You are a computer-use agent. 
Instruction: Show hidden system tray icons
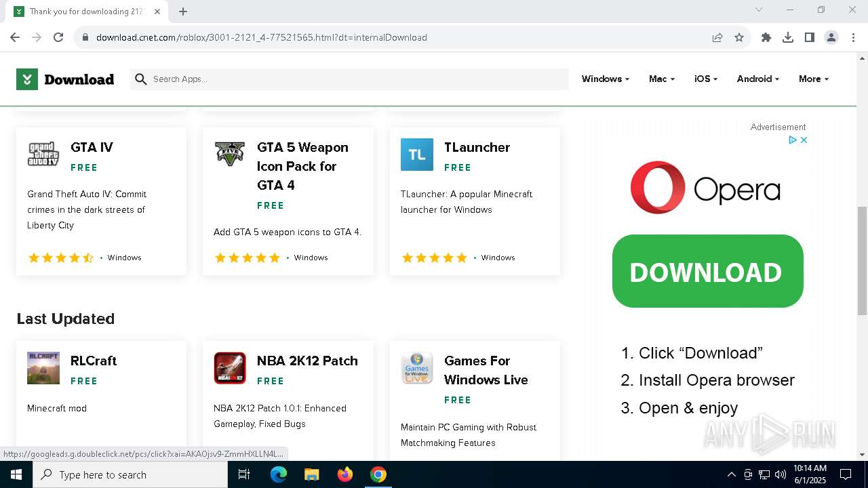coord(731,474)
